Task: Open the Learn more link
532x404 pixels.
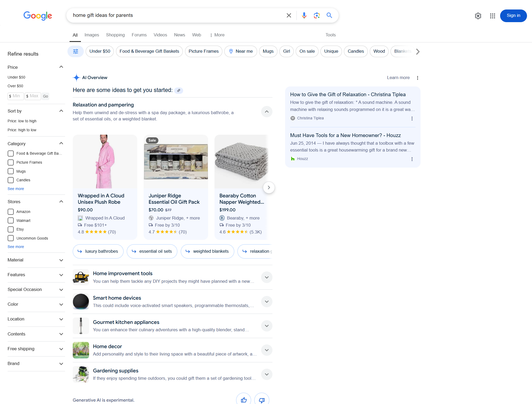Action: pos(398,77)
